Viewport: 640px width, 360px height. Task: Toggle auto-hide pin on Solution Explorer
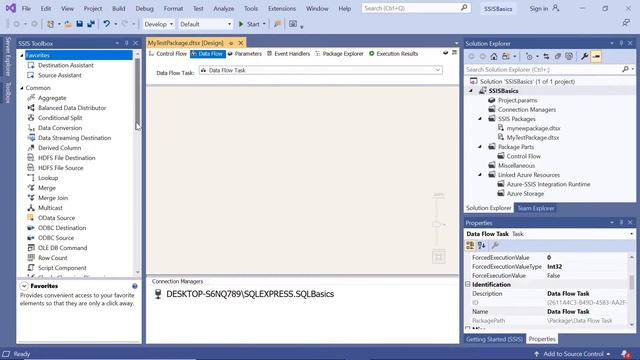(x=621, y=43)
